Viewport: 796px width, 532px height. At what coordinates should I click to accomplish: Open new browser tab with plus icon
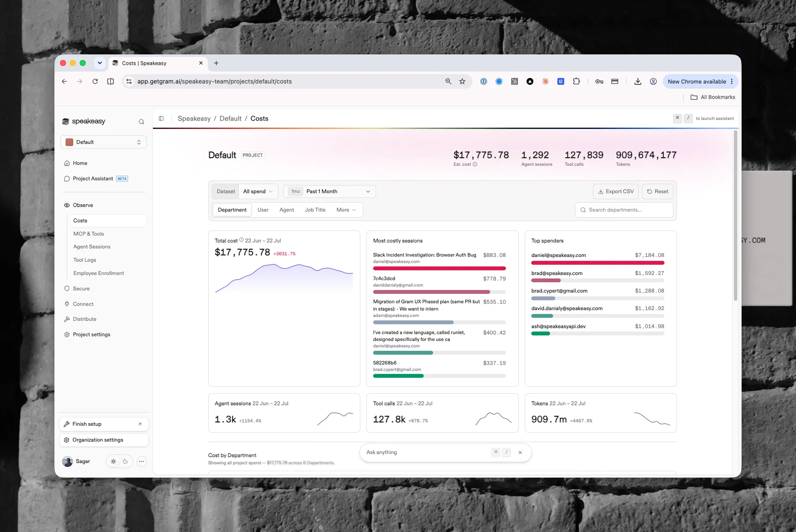(x=216, y=63)
